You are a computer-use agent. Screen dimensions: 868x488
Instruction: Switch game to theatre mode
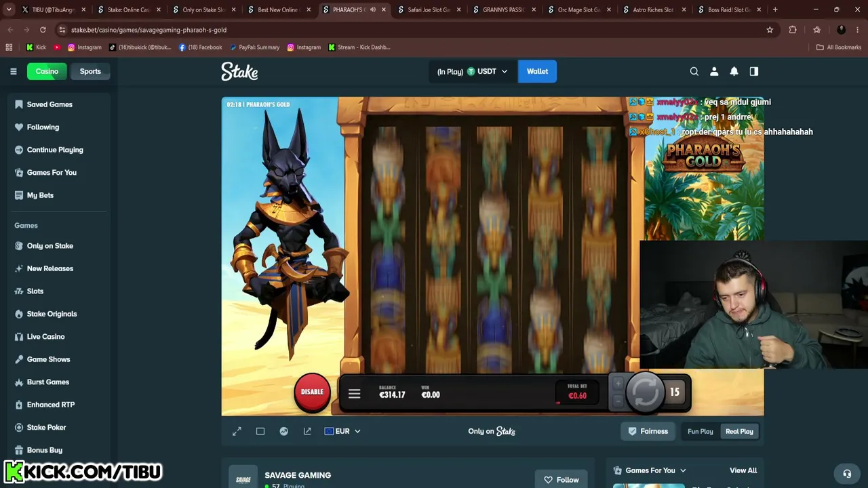260,431
